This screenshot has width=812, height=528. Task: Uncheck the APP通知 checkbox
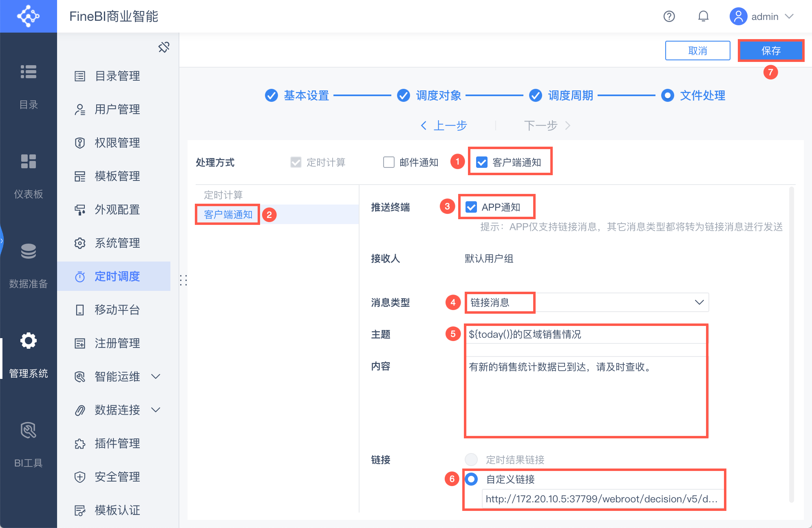click(x=471, y=207)
